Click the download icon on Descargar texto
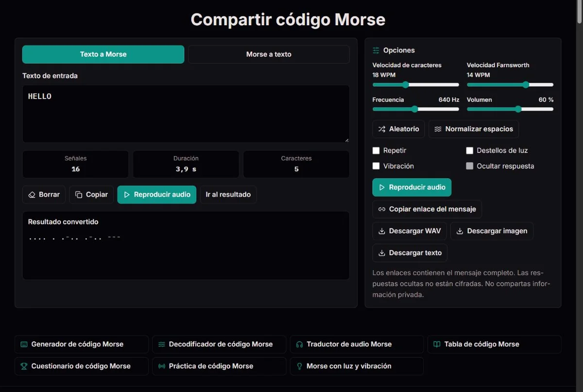The width and height of the screenshot is (583, 392). tap(382, 253)
